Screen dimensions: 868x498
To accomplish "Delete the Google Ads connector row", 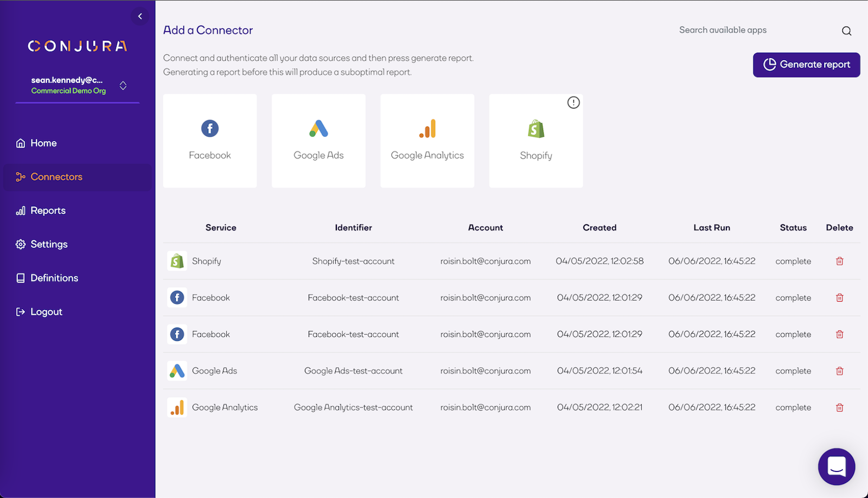I will 839,371.
